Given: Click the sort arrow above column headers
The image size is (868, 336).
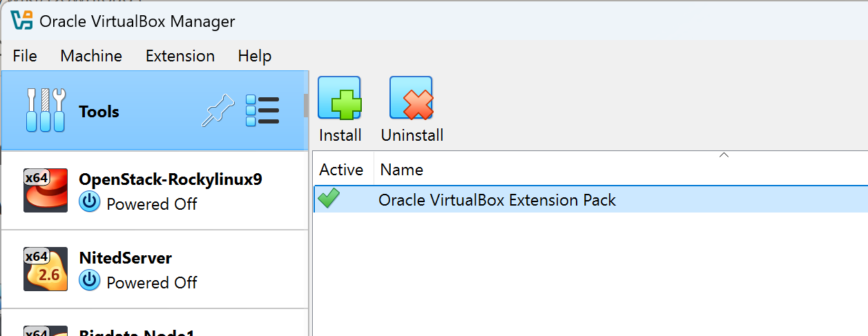Looking at the screenshot, I should (x=724, y=155).
